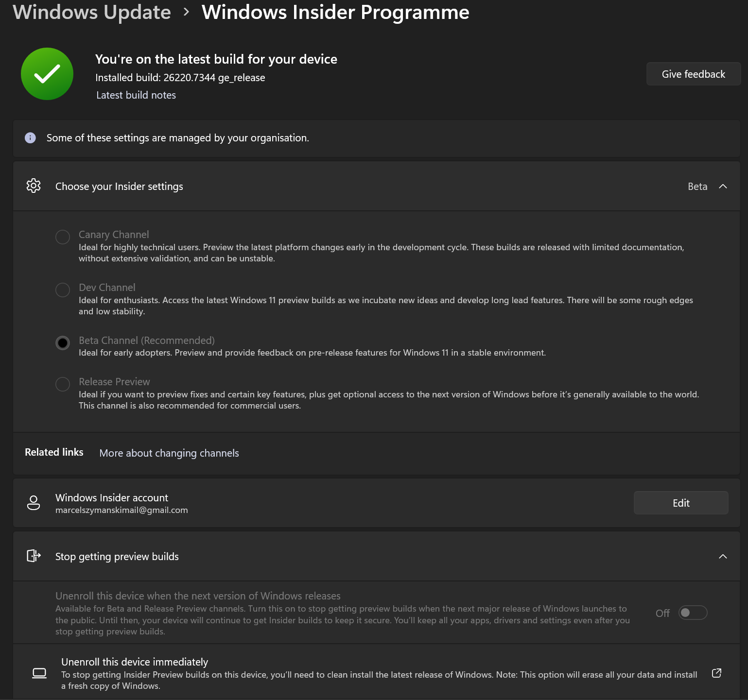
Task: Open the Latest build notes link
Action: point(136,95)
